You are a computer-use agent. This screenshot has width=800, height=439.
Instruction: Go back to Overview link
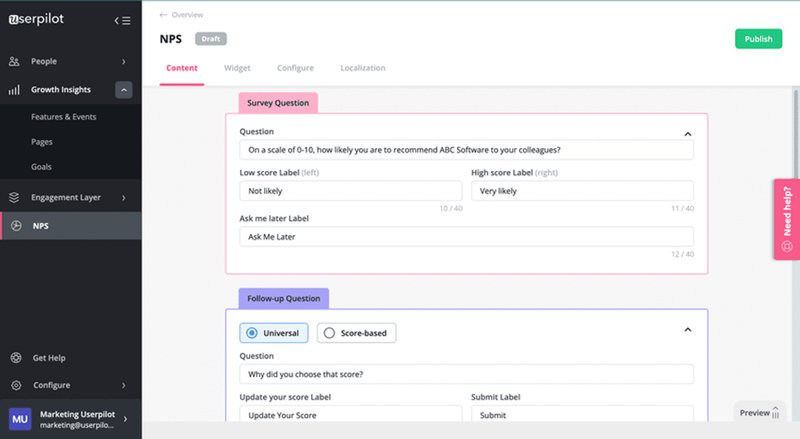(x=187, y=15)
